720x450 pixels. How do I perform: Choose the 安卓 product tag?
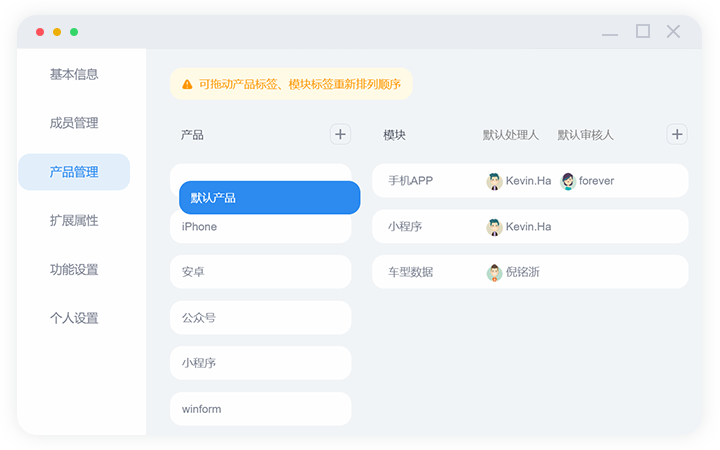[260, 272]
